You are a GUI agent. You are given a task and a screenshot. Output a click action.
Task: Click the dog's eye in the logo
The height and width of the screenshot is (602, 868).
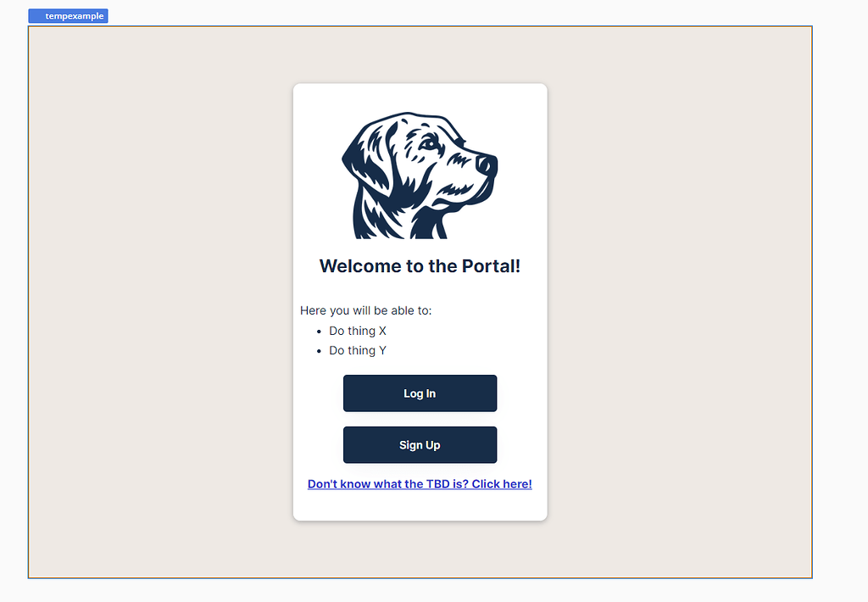[x=428, y=144]
